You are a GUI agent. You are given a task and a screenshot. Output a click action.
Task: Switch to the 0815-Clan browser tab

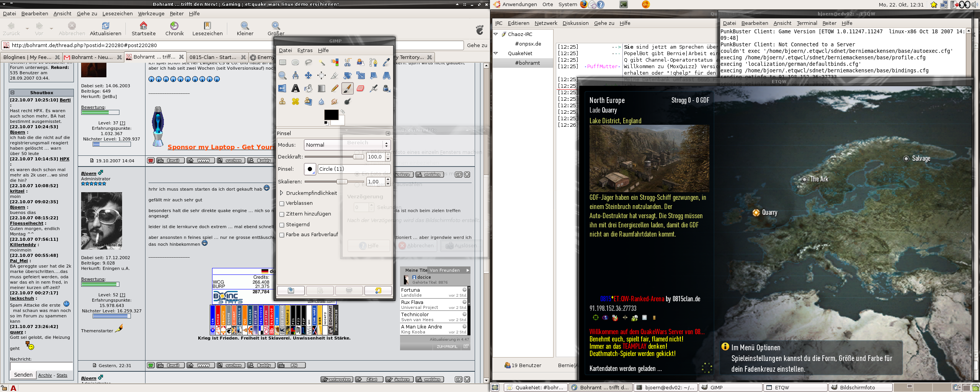213,57
